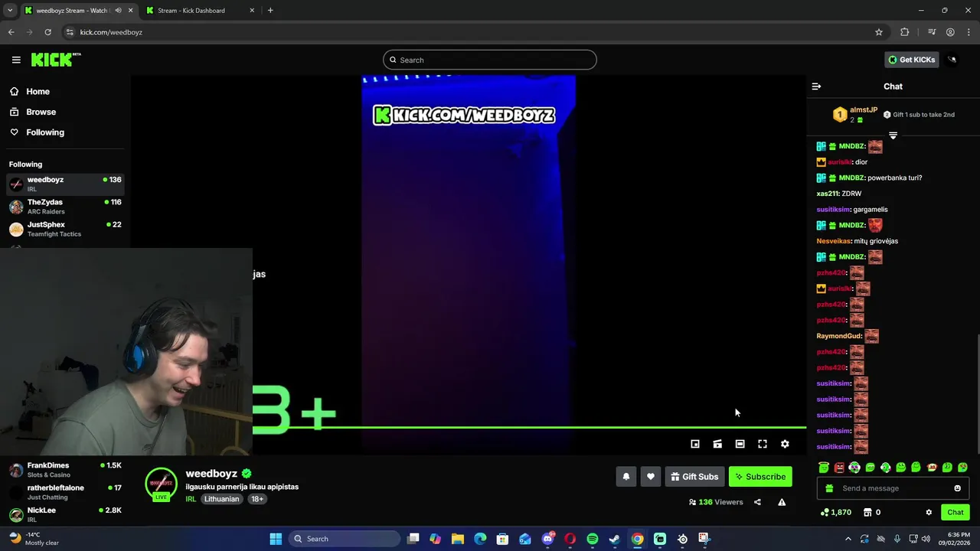The width and height of the screenshot is (980, 551).
Task: Open the stream settings gear in player
Action: click(785, 444)
